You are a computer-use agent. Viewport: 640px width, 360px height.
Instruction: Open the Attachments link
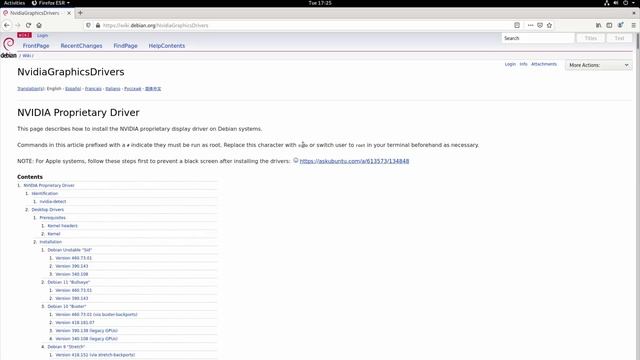[x=544, y=64]
